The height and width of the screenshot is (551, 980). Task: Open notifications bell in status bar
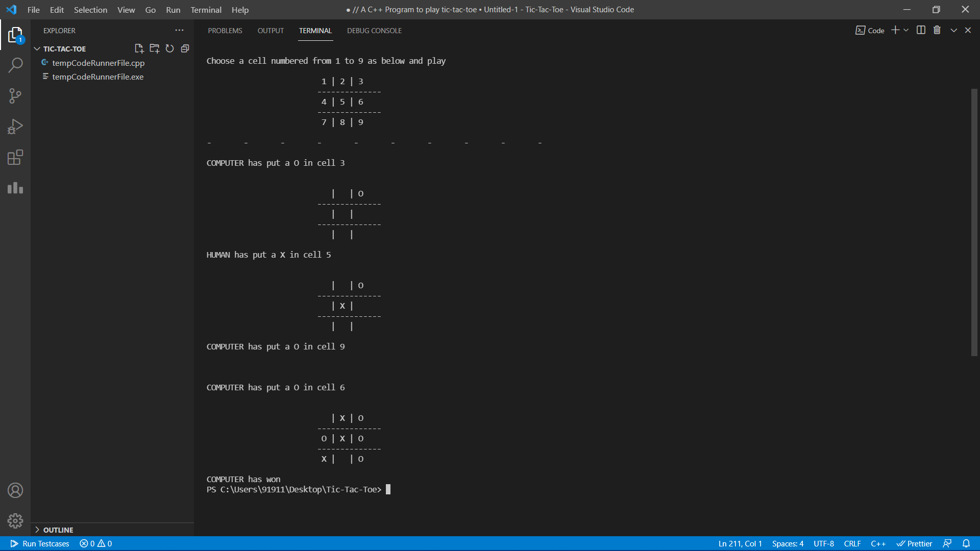pyautogui.click(x=966, y=543)
